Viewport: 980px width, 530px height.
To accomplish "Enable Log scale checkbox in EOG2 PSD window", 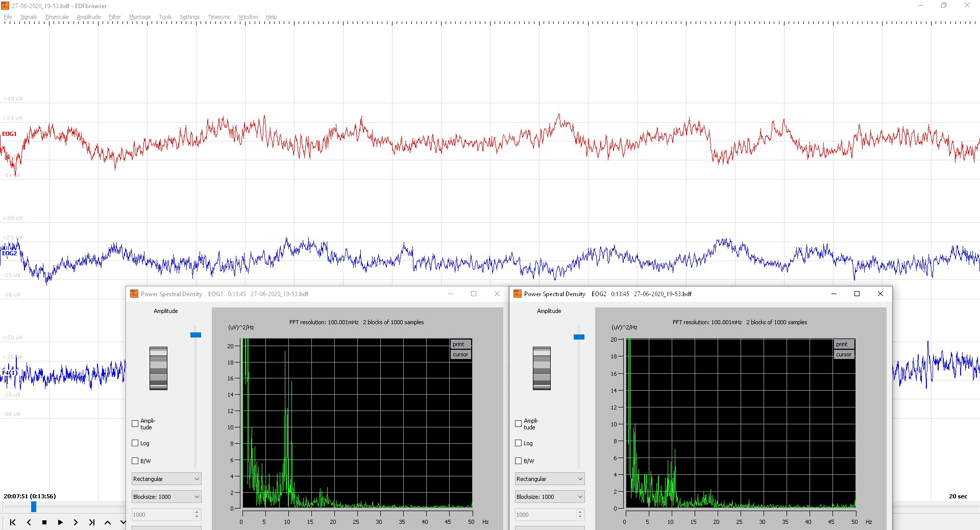I will coord(519,443).
